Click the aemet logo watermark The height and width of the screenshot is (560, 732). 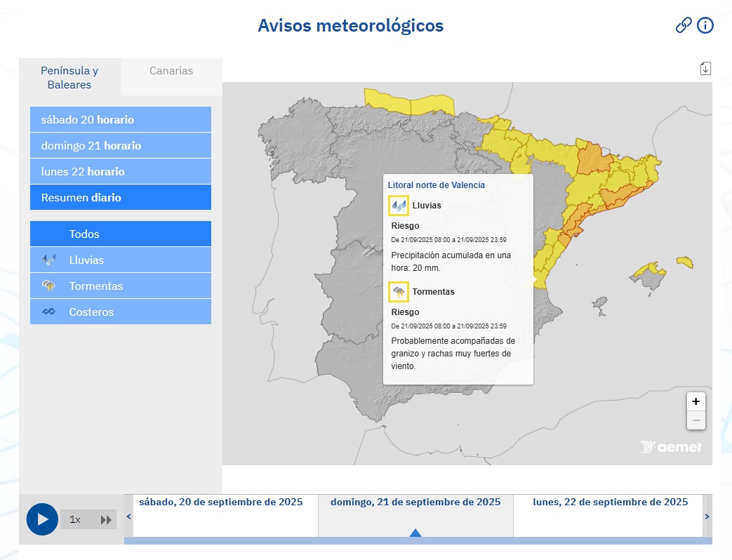pyautogui.click(x=670, y=446)
